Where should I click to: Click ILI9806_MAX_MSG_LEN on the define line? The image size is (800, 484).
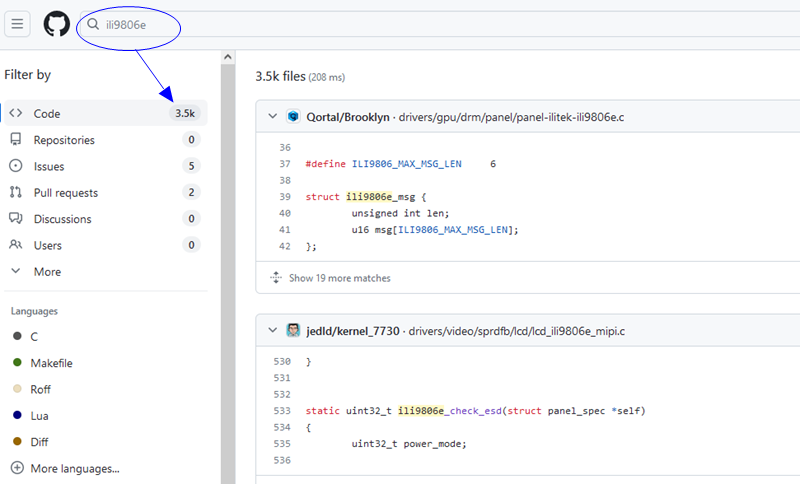[407, 164]
